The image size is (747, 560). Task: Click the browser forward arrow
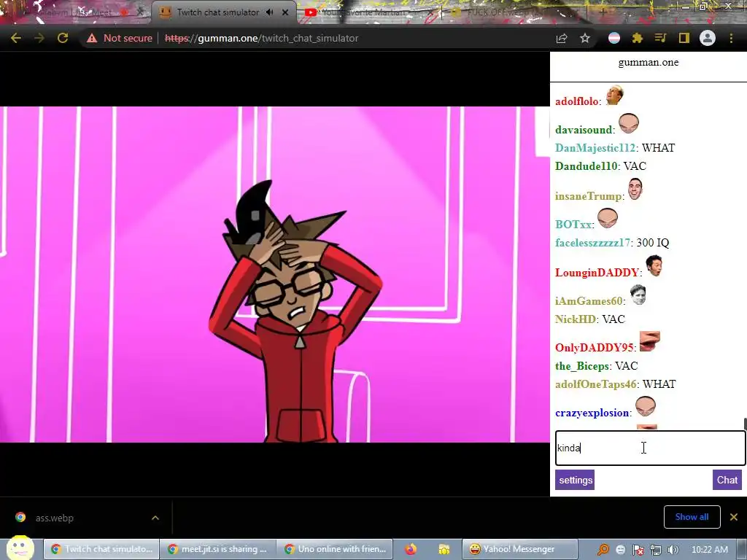[39, 38]
